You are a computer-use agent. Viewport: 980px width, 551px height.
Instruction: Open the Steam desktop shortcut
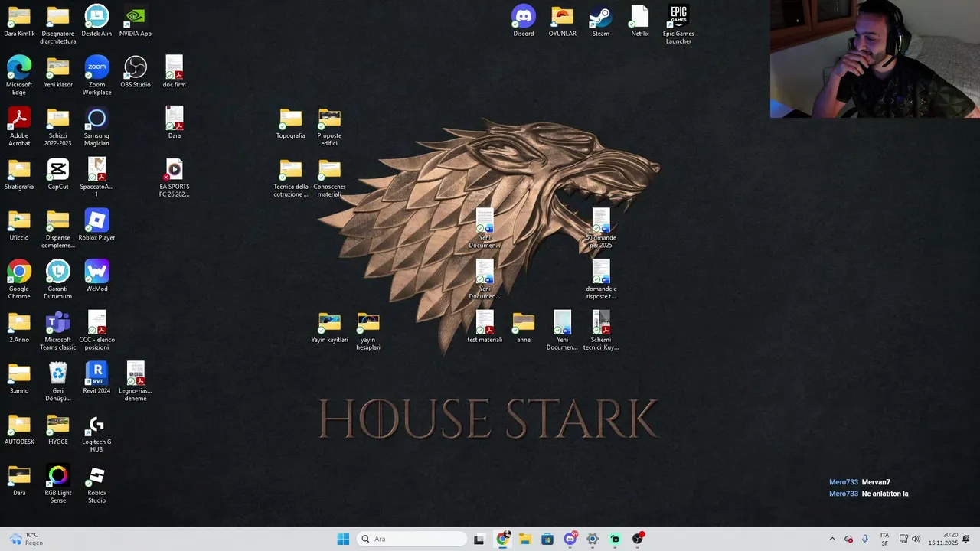(x=601, y=21)
